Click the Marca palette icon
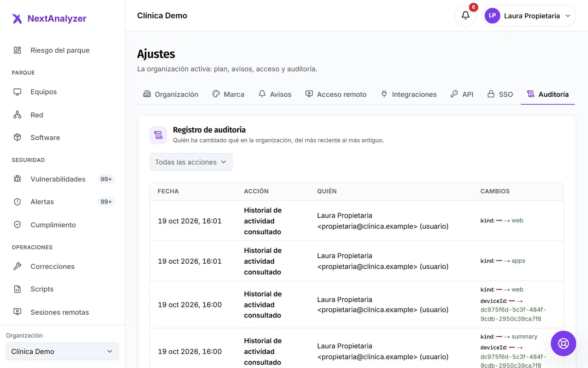Viewport: 588px width, 368px height. coord(216,94)
